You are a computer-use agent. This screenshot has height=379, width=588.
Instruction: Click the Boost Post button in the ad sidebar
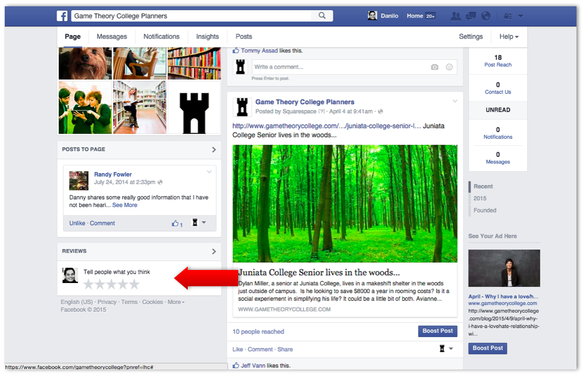click(x=487, y=348)
